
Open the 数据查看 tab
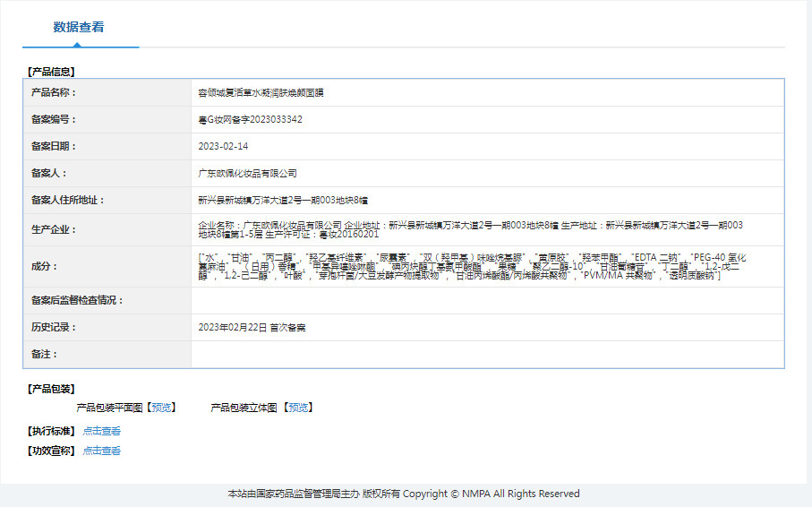coord(79,27)
